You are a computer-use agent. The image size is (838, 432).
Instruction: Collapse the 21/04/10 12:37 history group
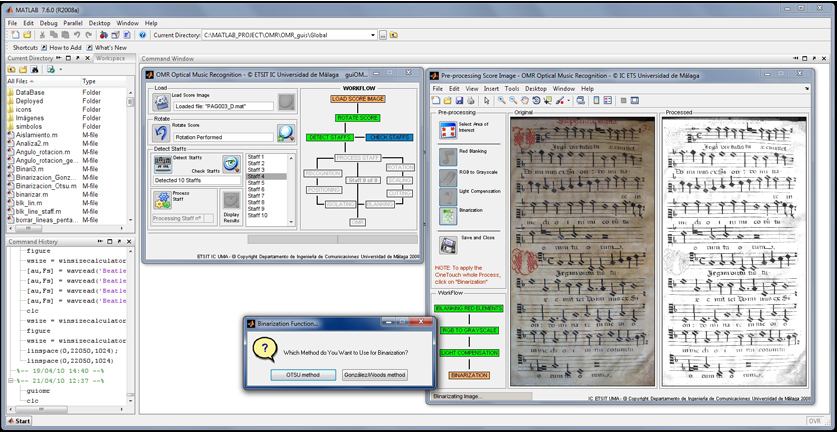(11, 381)
